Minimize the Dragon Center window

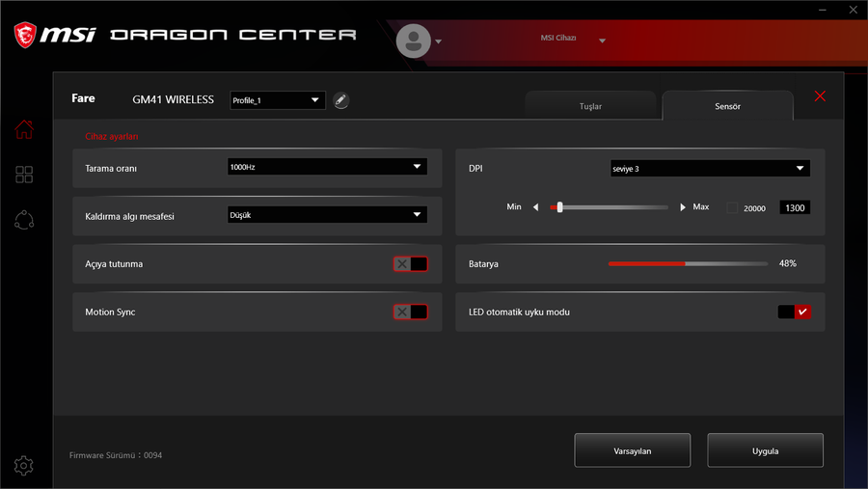pyautogui.click(x=823, y=10)
